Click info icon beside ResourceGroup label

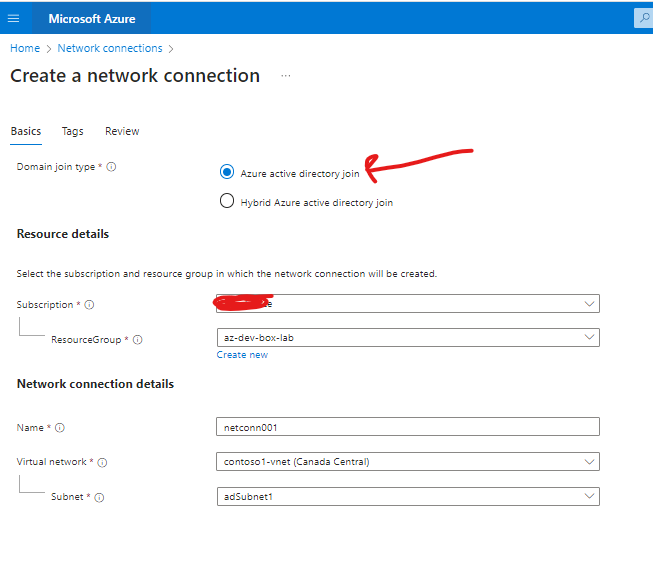[x=137, y=339]
